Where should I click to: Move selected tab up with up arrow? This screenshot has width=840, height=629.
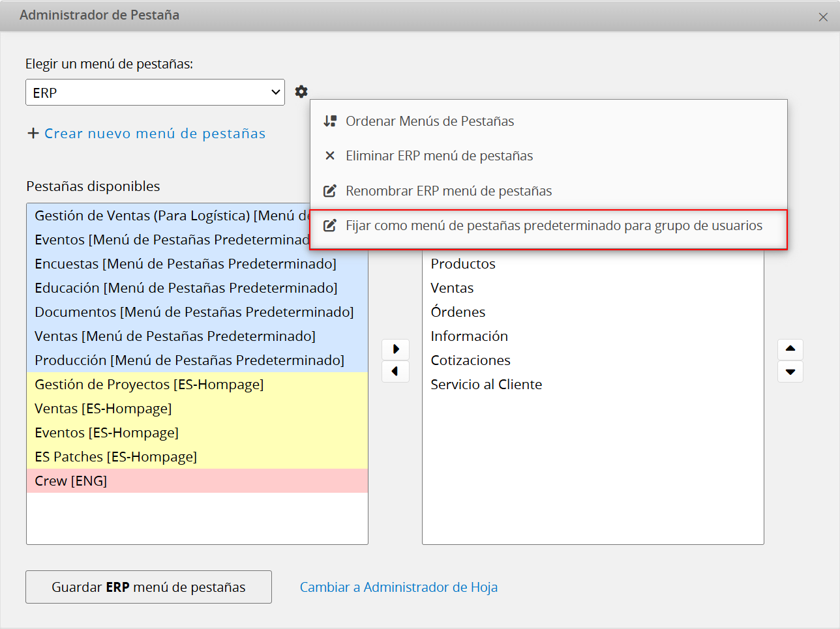(790, 349)
